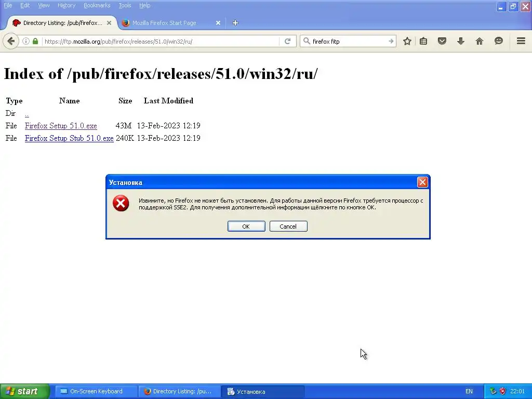This screenshot has height=399, width=532.
Task: Click Cancel in the Установка dialog
Action: point(288,227)
